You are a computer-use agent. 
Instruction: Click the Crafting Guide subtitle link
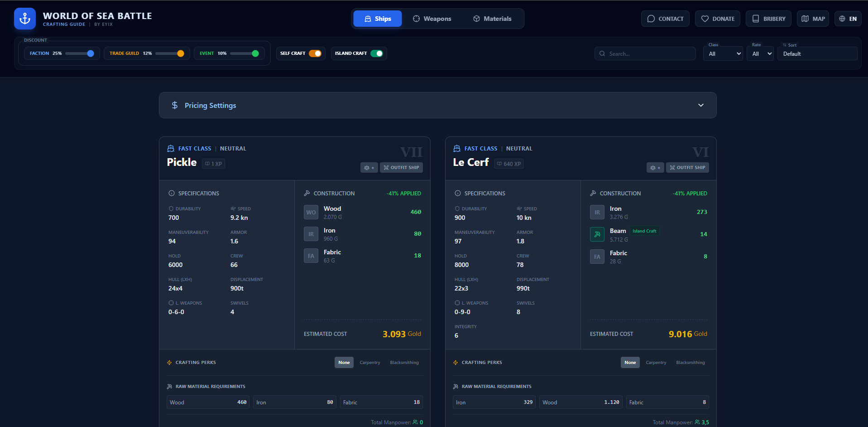pyautogui.click(x=64, y=24)
